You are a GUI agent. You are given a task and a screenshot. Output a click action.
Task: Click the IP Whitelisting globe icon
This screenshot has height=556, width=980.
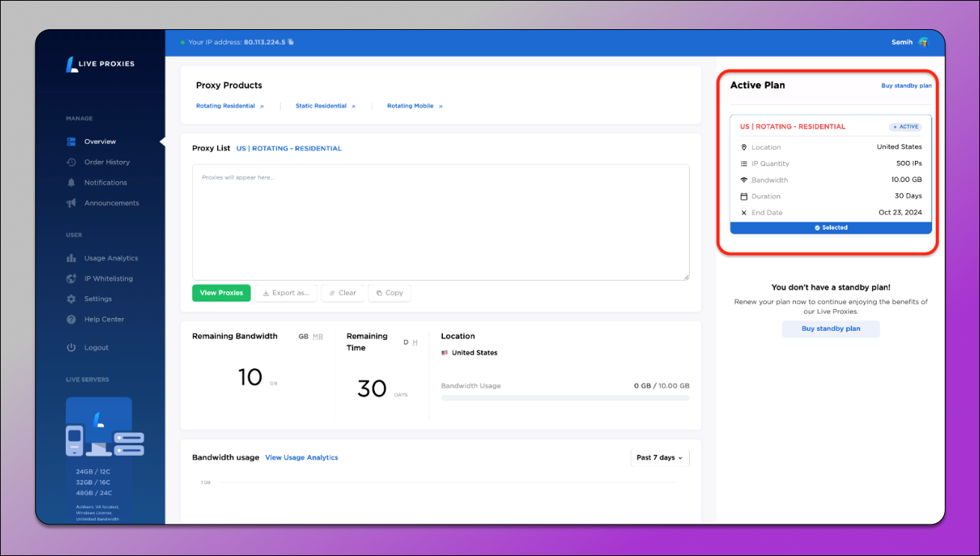coord(72,278)
